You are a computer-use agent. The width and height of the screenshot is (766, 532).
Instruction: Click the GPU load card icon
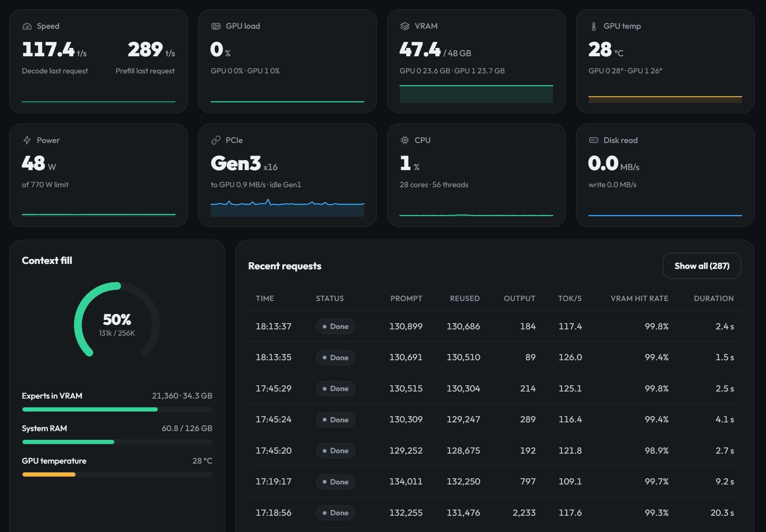(216, 26)
